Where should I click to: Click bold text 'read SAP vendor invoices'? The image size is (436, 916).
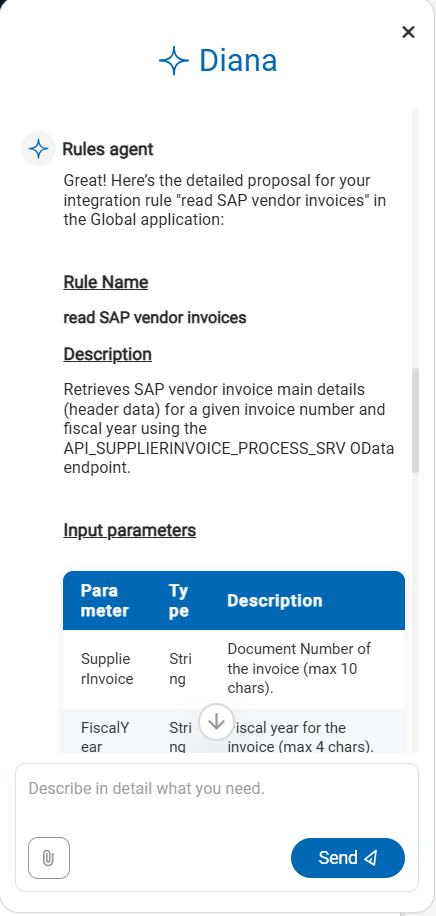point(155,318)
